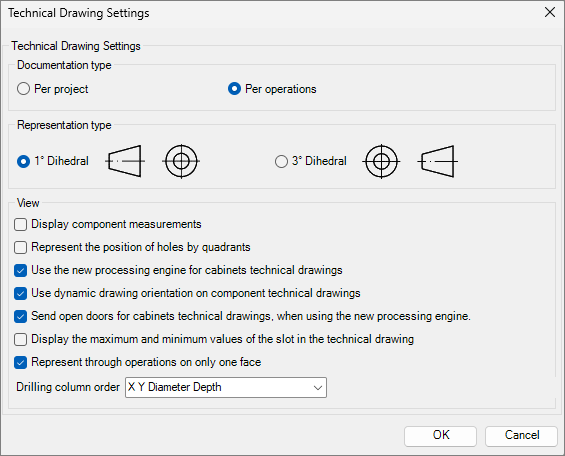Open the Drilling column order dropdown
Image resolution: width=565 pixels, height=456 pixels.
pos(226,388)
